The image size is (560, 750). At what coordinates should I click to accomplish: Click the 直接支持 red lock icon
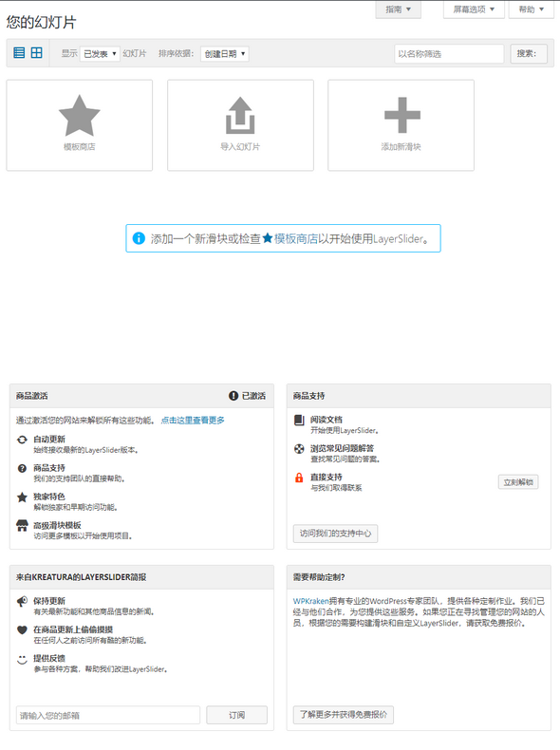point(299,478)
